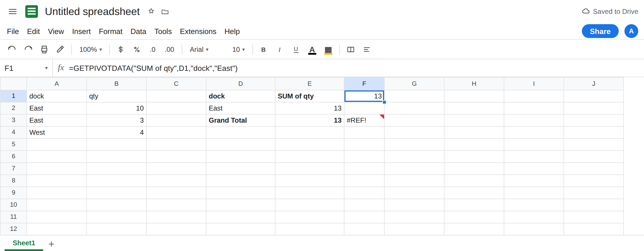Click the Untitled spreadsheet title
Viewport: 644px width, 251px height.
coord(92,12)
